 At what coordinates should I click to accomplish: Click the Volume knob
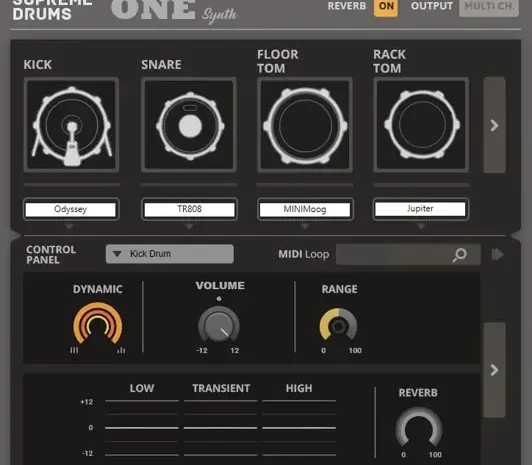point(219,325)
